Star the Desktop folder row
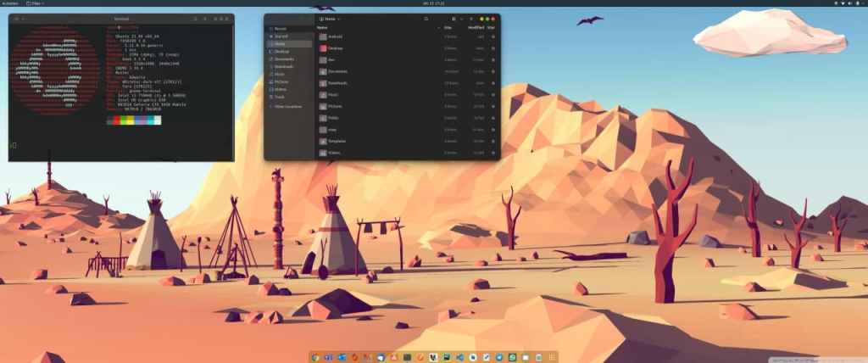This screenshot has height=363, width=868. coord(493,48)
